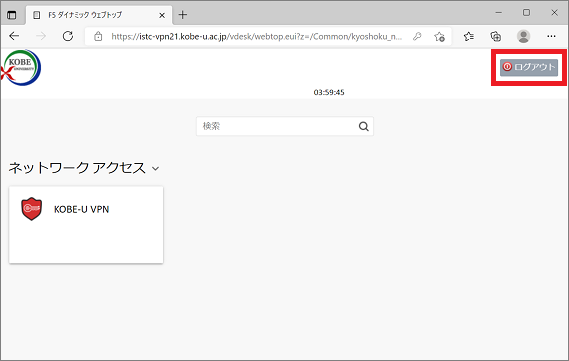Reload the page with refresh icon
569x361 pixels.
[68, 36]
